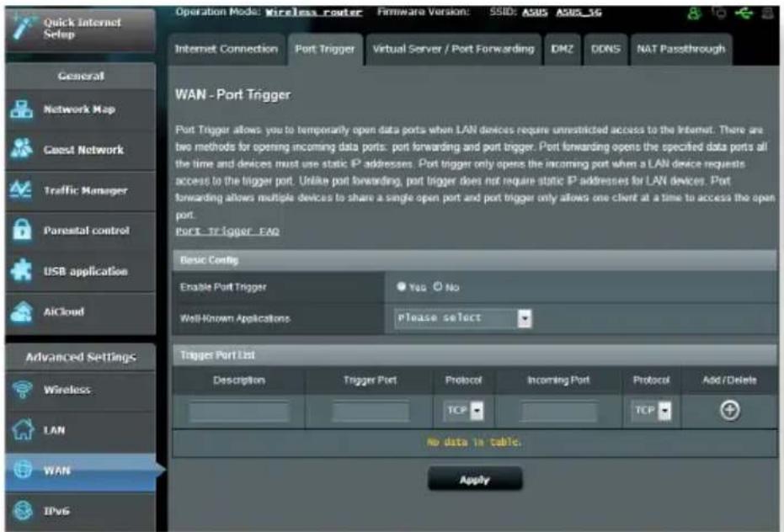Click the 'No data in table.' message
This screenshot has width=784, height=532.
pos(474,442)
